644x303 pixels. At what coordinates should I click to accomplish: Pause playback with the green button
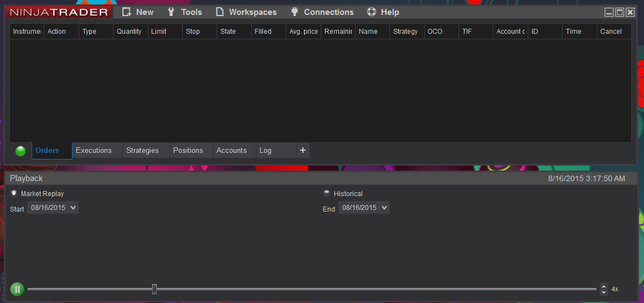[17, 289]
